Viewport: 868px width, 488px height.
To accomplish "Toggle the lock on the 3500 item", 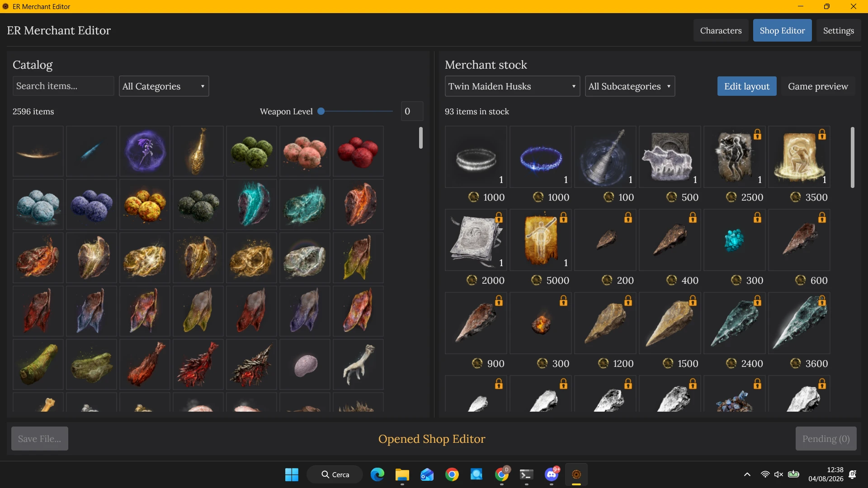I will [x=822, y=134].
